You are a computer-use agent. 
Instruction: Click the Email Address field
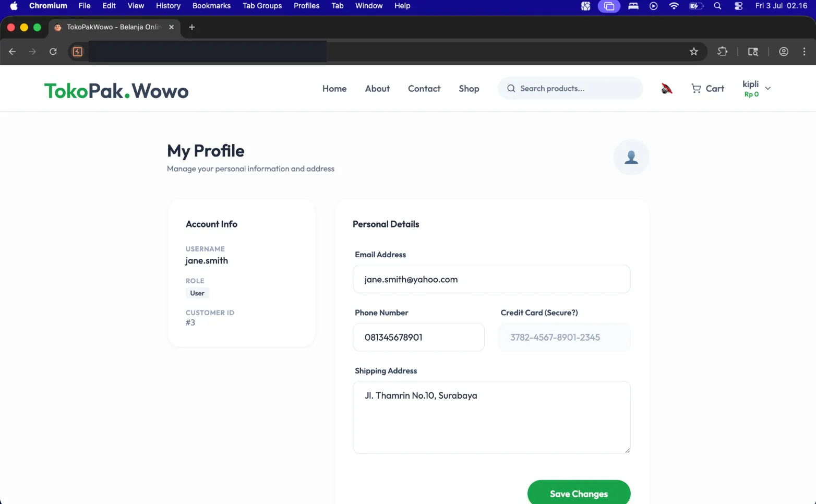(x=491, y=279)
